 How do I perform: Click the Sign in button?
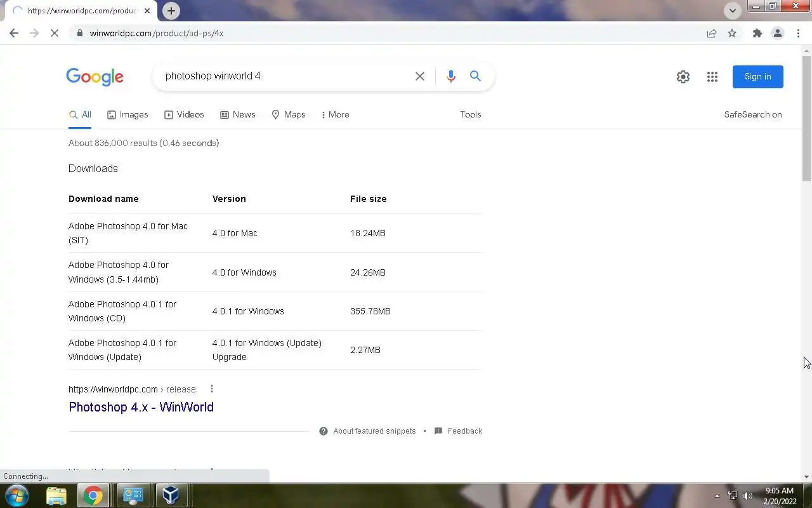(757, 77)
